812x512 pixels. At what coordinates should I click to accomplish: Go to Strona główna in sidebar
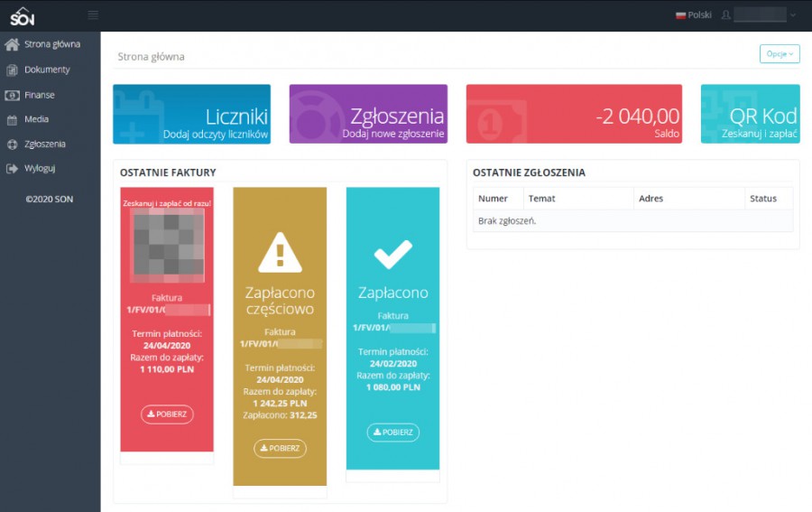click(51, 44)
